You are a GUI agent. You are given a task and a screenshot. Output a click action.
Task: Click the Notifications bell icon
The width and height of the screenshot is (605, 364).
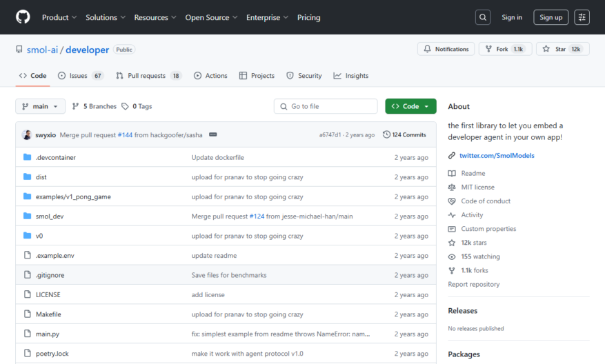click(x=427, y=49)
